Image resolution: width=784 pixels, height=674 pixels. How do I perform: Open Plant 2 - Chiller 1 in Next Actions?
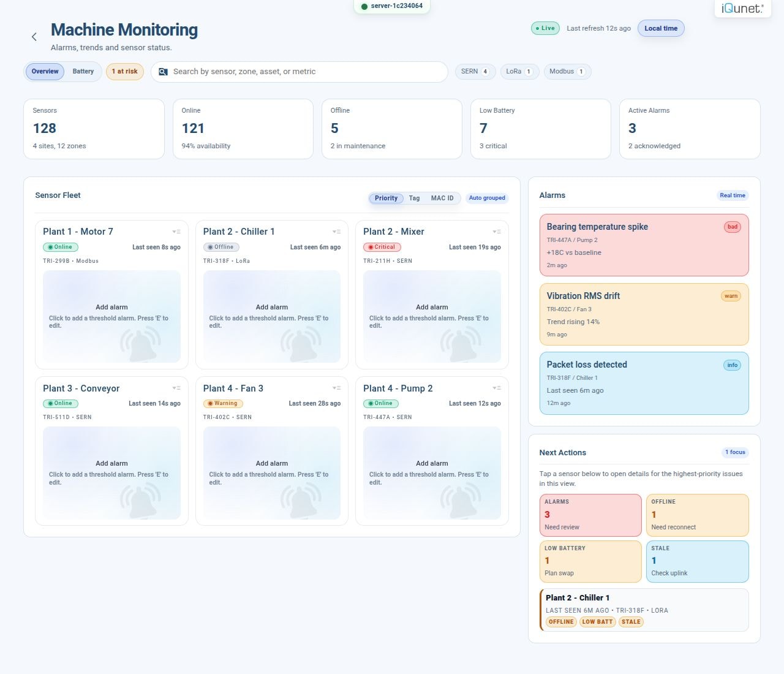coord(644,610)
